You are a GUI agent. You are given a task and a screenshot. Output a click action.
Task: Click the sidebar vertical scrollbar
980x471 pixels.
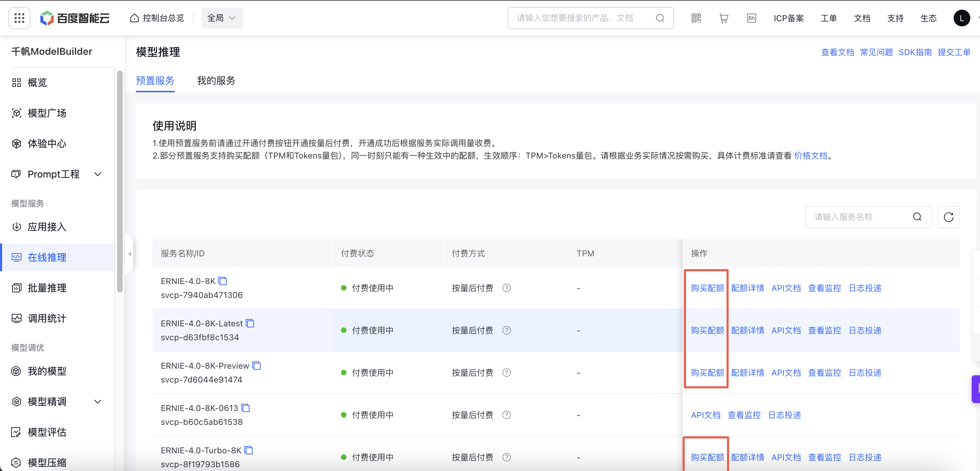pos(120,181)
